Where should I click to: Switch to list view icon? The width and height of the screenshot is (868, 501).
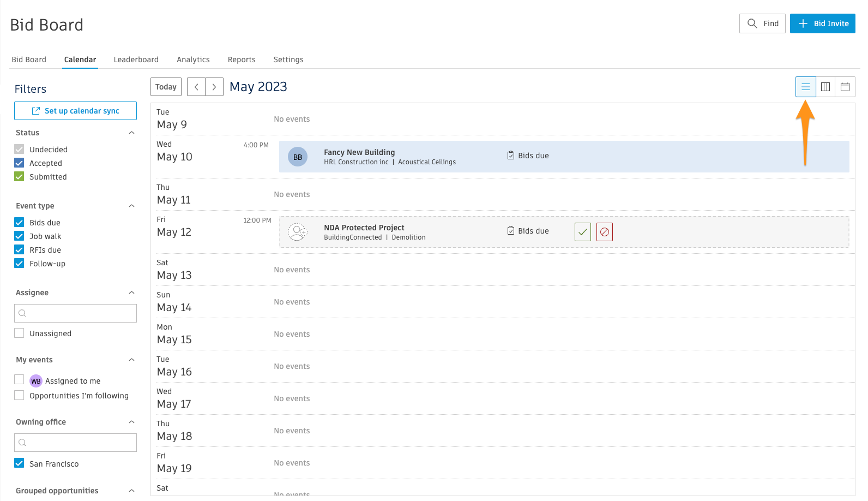pyautogui.click(x=805, y=87)
